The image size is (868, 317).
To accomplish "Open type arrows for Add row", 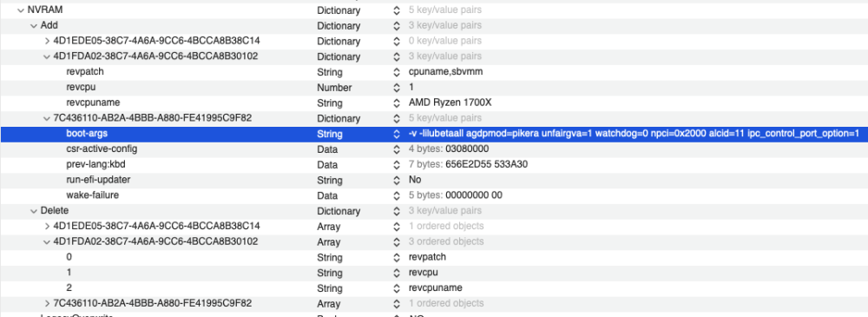I will 397,25.
